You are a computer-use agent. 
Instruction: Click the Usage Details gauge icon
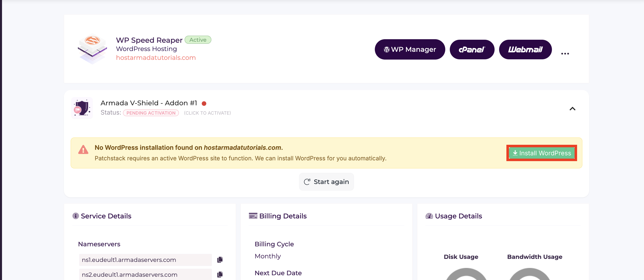(x=429, y=216)
